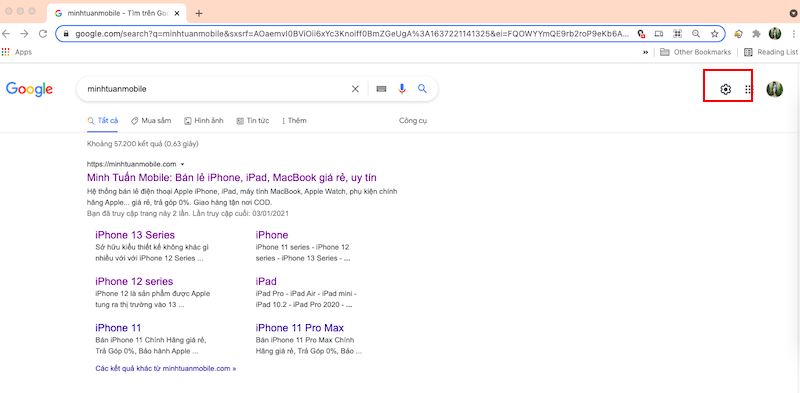Open Các kết quả khác từ minhtuanmobile.com

click(x=165, y=368)
